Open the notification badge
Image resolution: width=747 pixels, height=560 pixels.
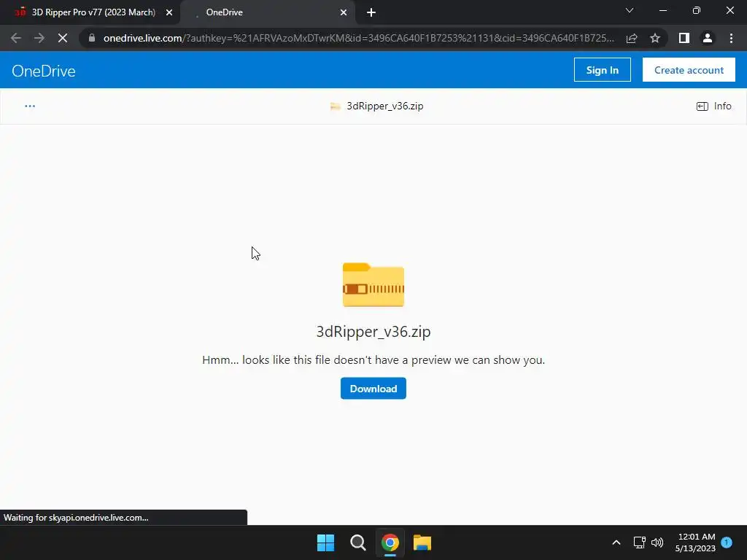(x=727, y=542)
